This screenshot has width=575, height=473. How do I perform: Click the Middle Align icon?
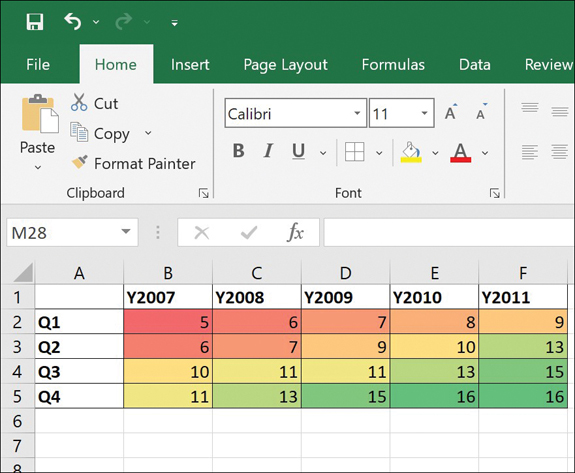(560, 111)
